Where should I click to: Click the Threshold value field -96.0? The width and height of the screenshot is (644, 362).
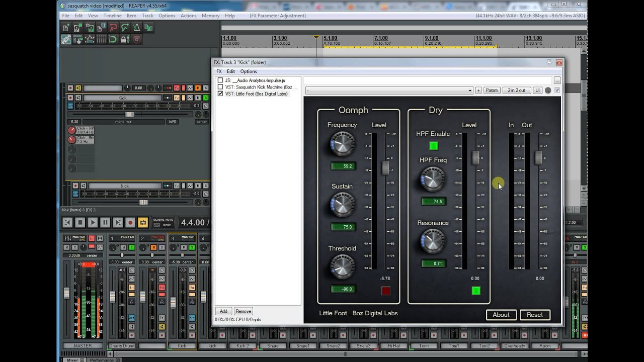(343, 289)
